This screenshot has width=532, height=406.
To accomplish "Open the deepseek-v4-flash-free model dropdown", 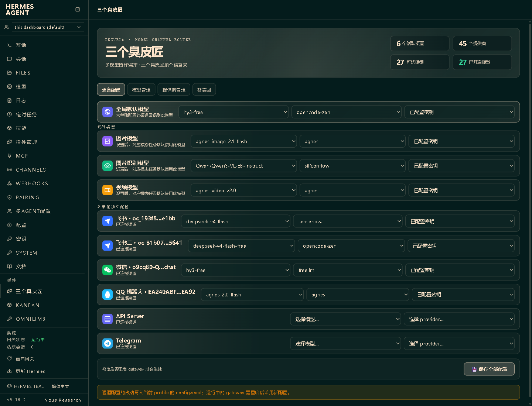I will tap(241, 246).
